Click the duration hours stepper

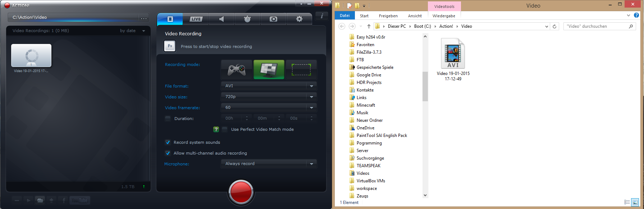tap(247, 118)
